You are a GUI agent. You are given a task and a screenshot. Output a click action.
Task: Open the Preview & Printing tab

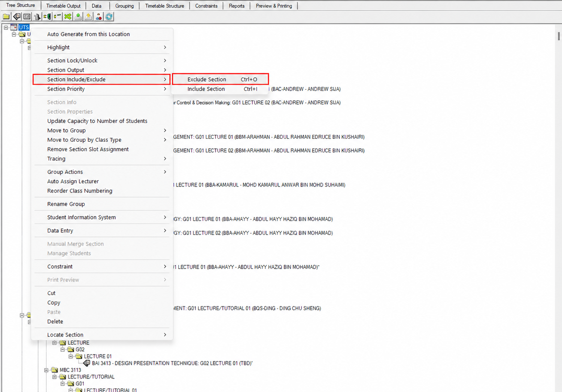[274, 6]
